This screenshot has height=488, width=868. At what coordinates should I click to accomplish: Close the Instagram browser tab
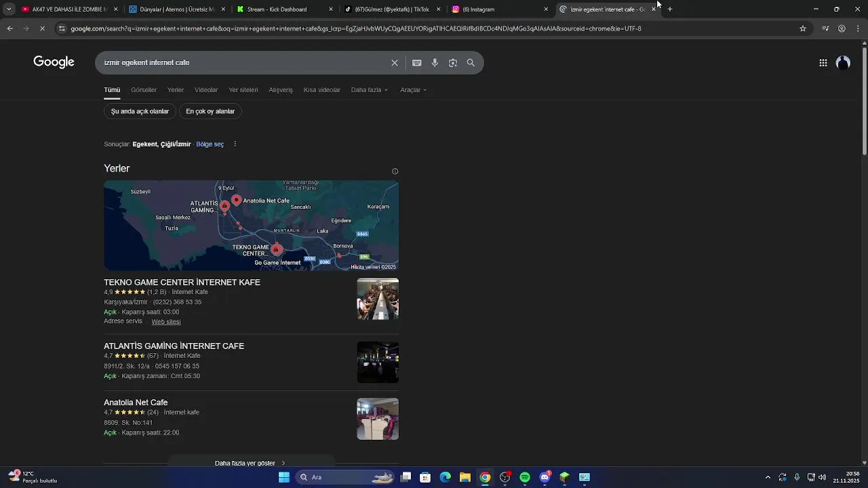point(546,9)
